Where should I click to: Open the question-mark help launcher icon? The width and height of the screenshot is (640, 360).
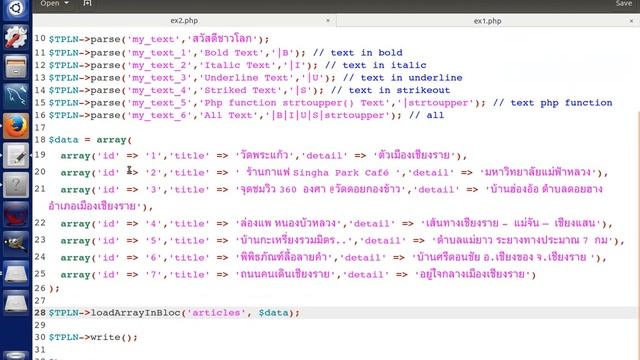pyautogui.click(x=16, y=185)
